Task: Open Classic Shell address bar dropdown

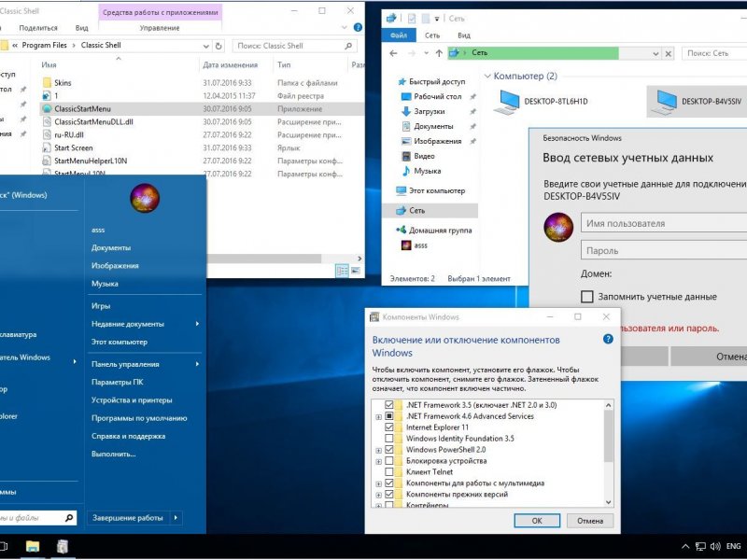Action: click(x=205, y=46)
